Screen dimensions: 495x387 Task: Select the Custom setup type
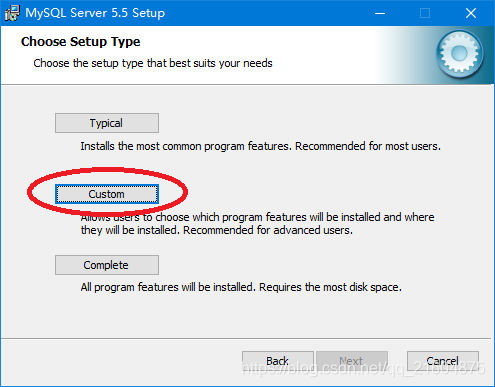(107, 194)
